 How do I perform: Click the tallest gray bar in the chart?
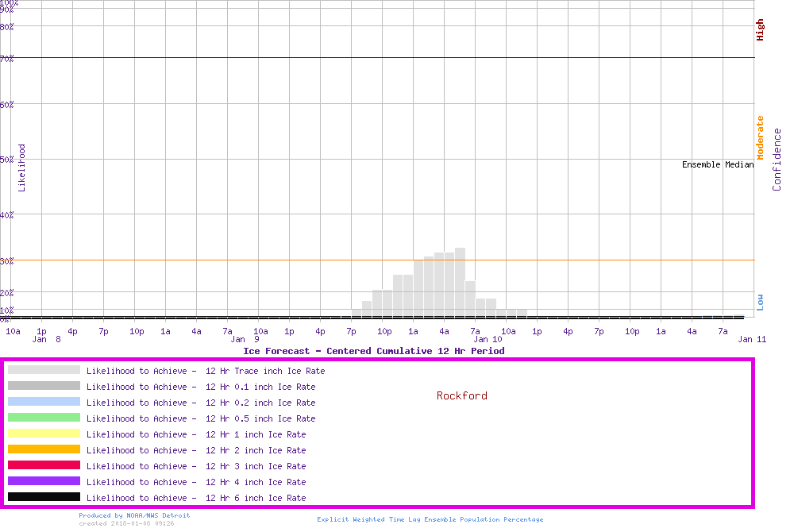click(460, 282)
